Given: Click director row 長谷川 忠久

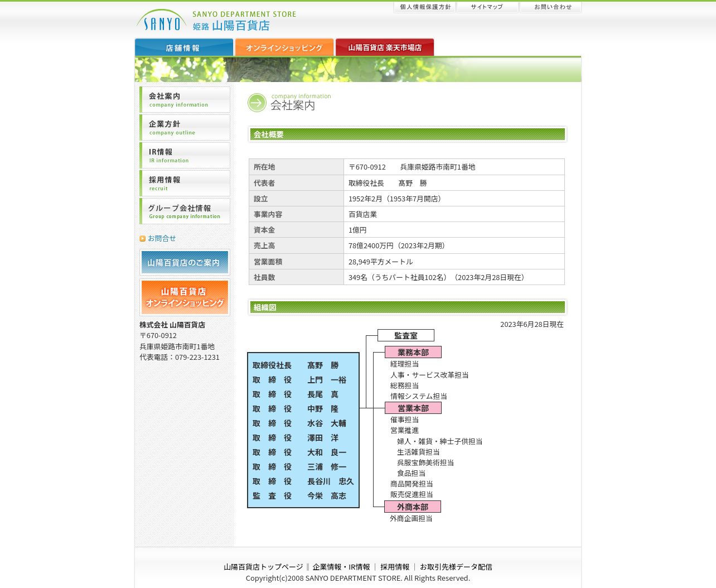Looking at the screenshot, I should (303, 481).
